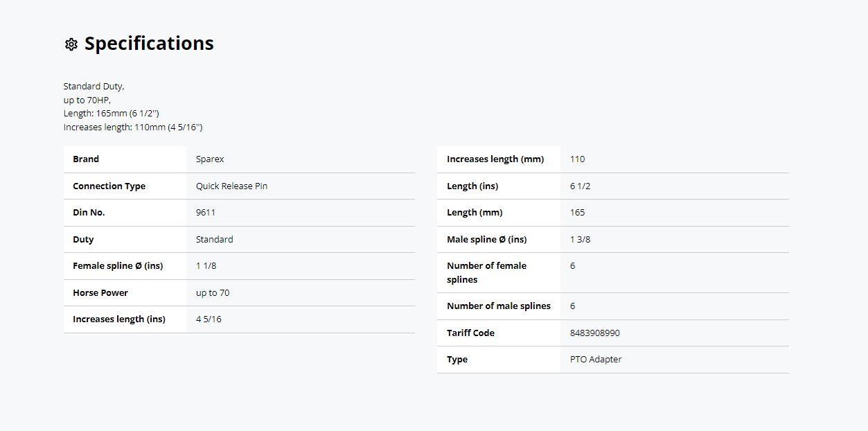
Task: Click the Tariff Code 8483908990
Action: point(594,333)
